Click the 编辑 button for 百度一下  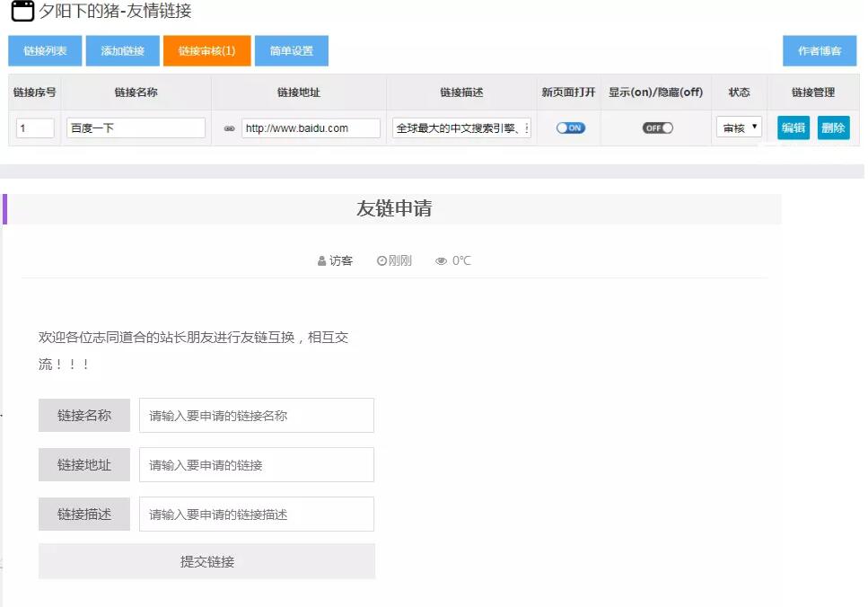coord(793,128)
